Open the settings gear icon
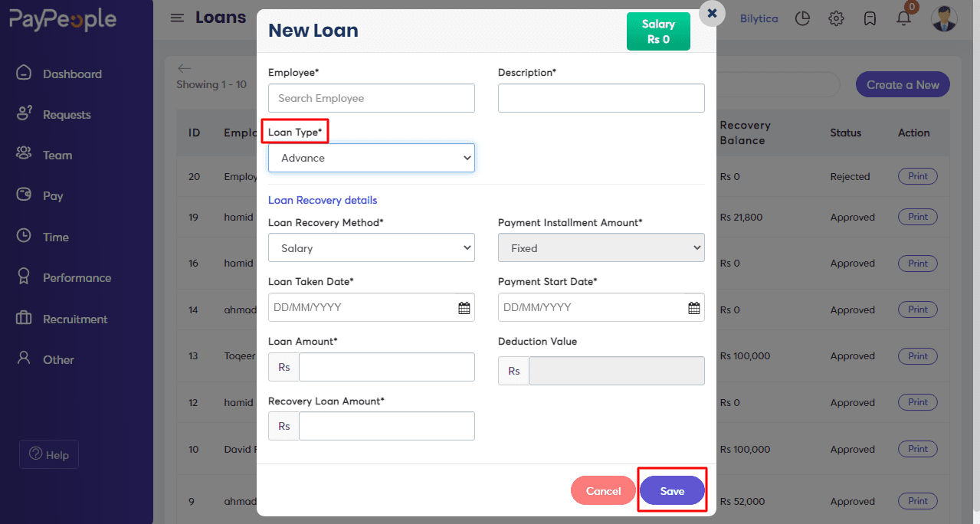This screenshot has width=980, height=524. 836,18
